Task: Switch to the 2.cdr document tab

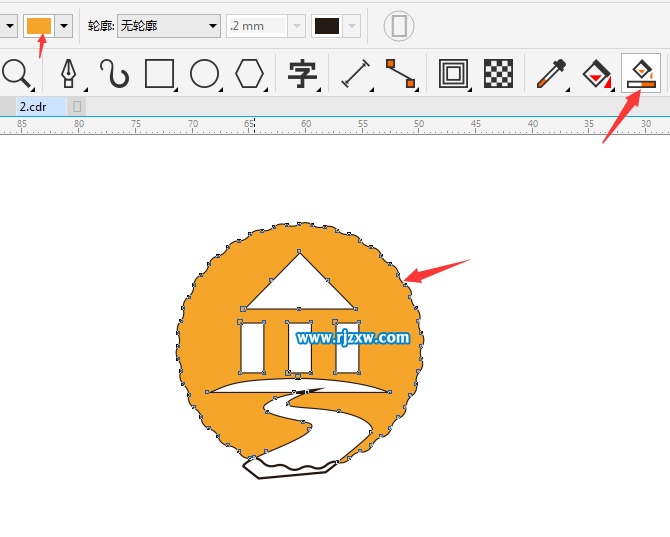Action: 34,105
